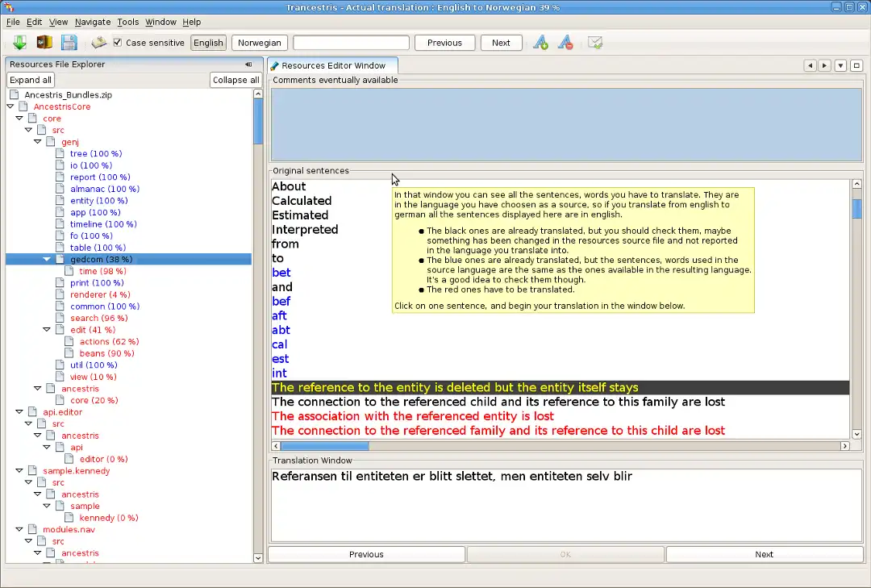Viewport: 871px width, 588px height.
Task: Select the red sentence 'The association with the referenced entity is lost'
Action: (413, 416)
